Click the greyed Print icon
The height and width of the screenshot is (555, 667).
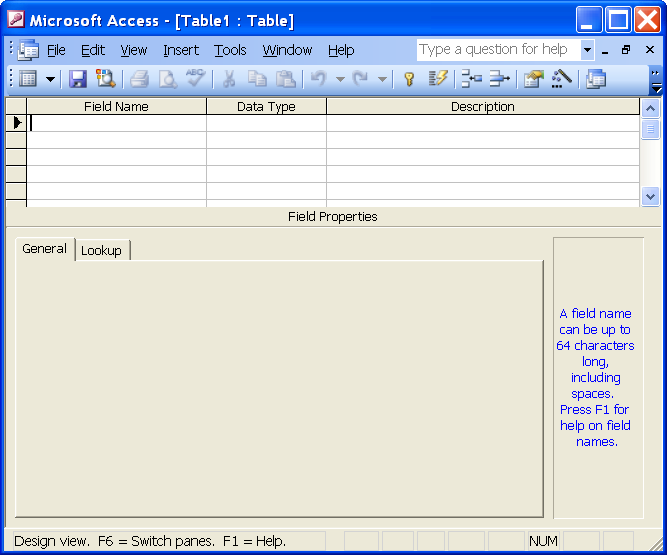(140, 79)
